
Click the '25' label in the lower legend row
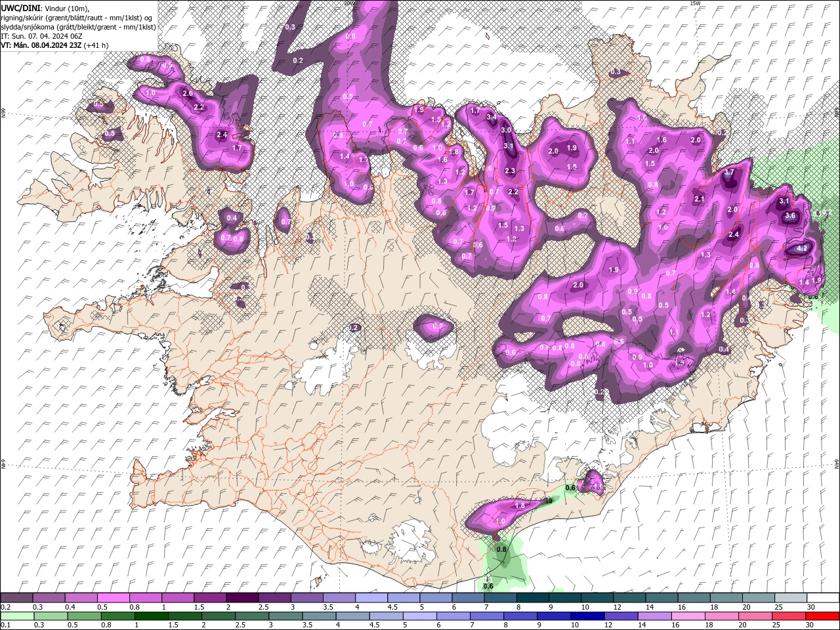pos(776,625)
